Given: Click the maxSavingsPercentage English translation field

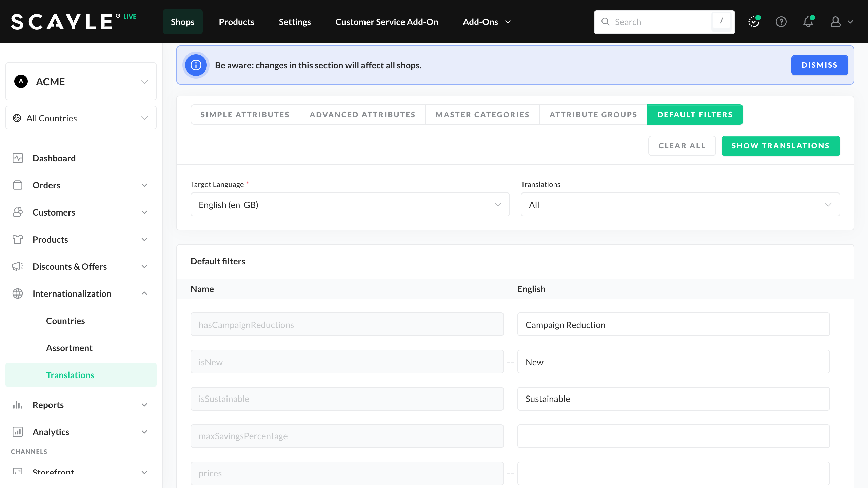Looking at the screenshot, I should tap(673, 436).
